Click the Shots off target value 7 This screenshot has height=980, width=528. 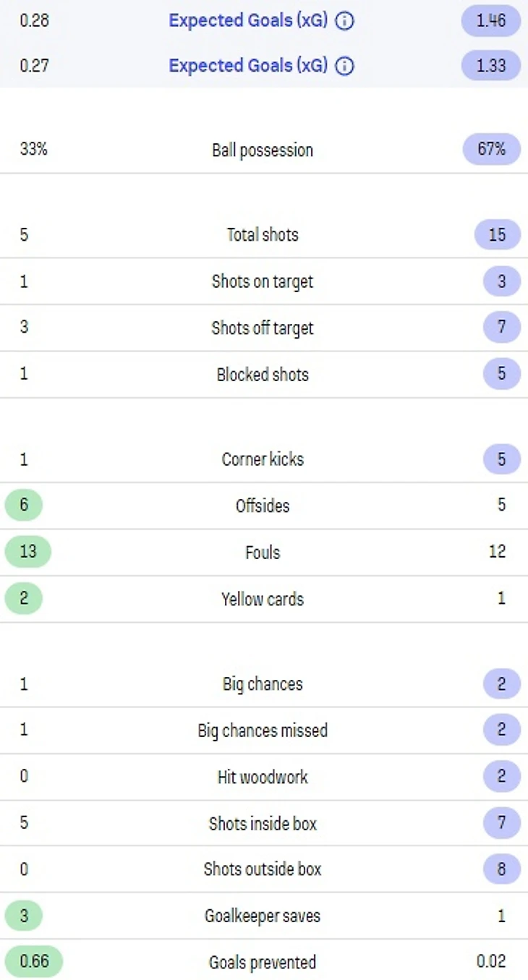pyautogui.click(x=501, y=328)
